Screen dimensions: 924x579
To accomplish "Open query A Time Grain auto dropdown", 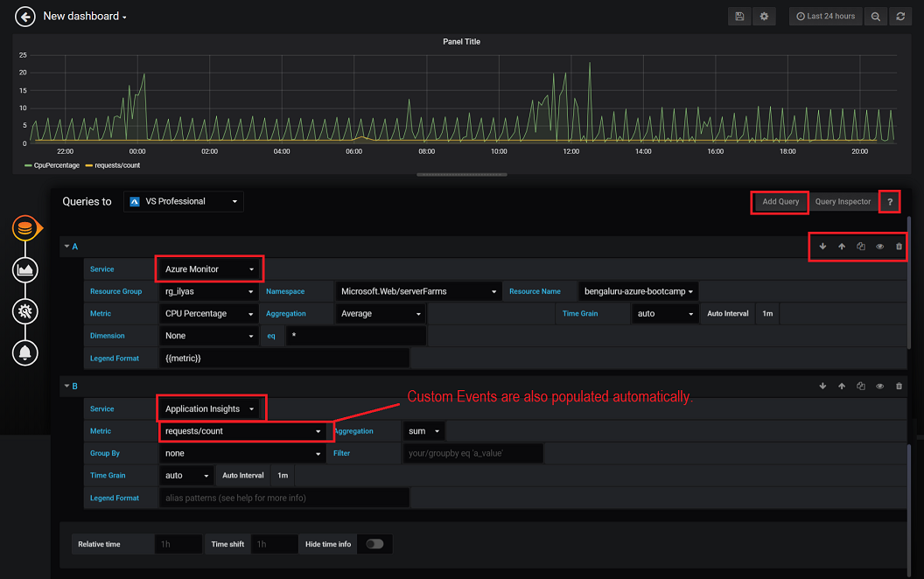I will [x=665, y=313].
